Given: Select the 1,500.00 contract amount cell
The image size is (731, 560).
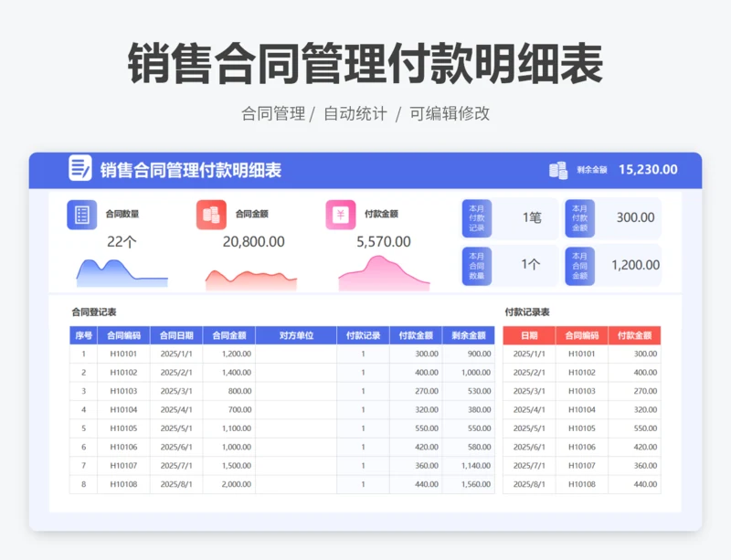Looking at the screenshot, I should point(229,466).
